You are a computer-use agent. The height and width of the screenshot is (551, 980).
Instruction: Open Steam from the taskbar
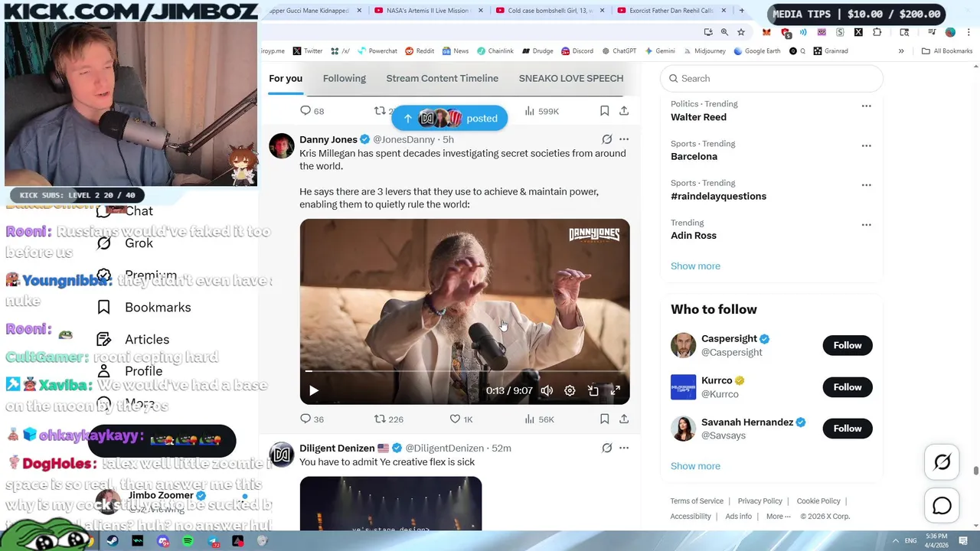click(x=113, y=541)
